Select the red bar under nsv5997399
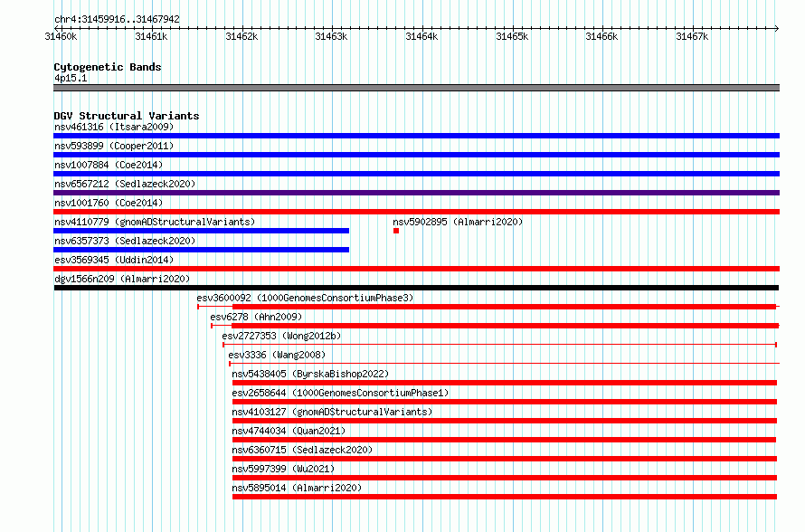The image size is (805, 532). coord(505,478)
